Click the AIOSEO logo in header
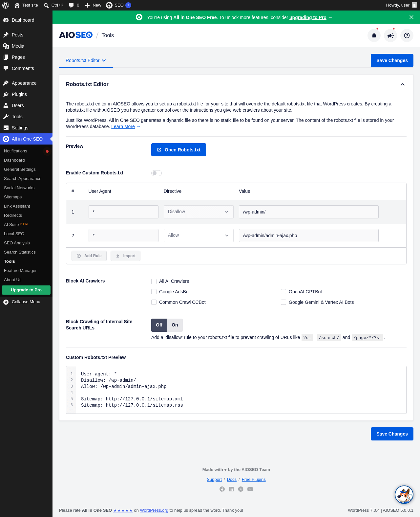Screen dimensions: 420x517 click(x=76, y=35)
